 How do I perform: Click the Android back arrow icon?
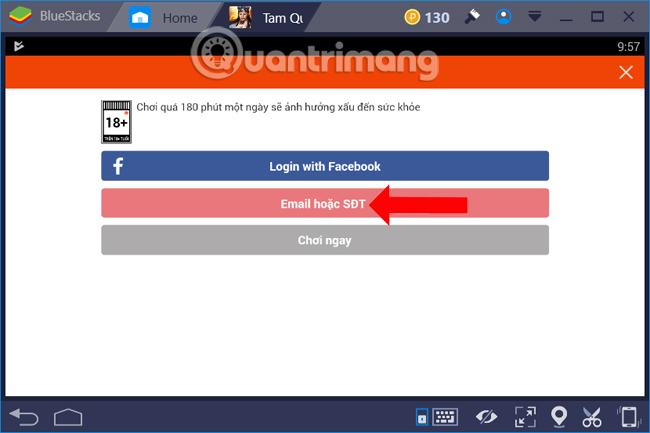23,416
